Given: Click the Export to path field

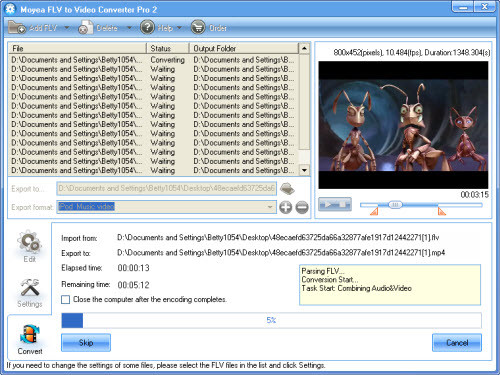Looking at the screenshot, I should point(167,188).
